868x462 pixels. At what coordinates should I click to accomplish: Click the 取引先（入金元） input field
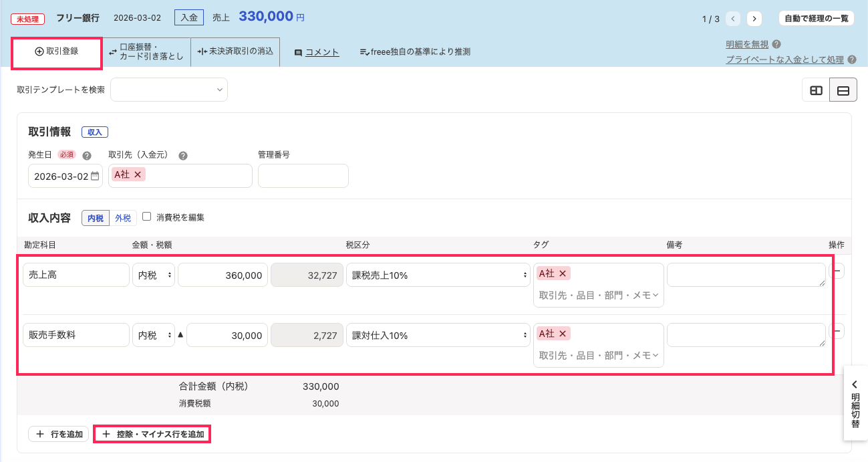(x=180, y=176)
